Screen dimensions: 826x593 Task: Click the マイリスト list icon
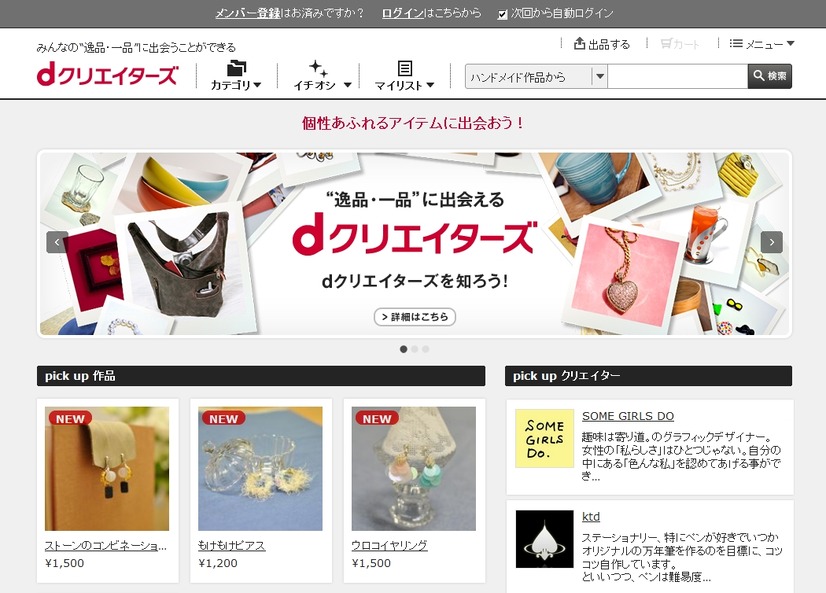pyautogui.click(x=405, y=68)
